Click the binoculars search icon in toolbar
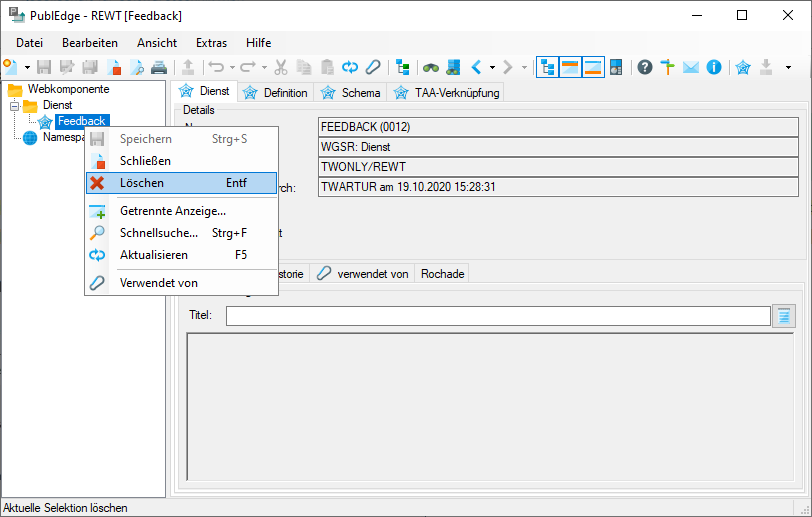812x517 pixels. (x=431, y=67)
